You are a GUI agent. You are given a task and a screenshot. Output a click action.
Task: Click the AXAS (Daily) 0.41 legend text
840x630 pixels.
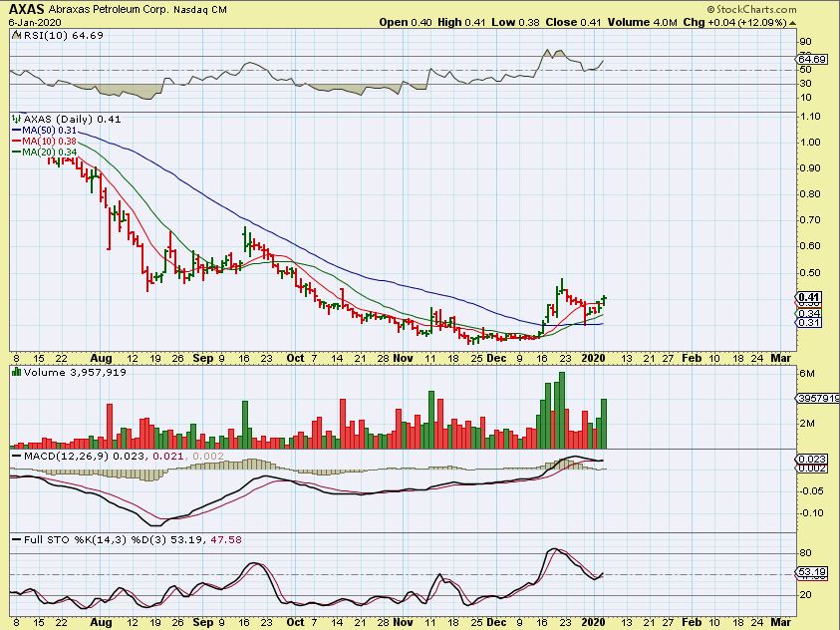click(x=73, y=119)
